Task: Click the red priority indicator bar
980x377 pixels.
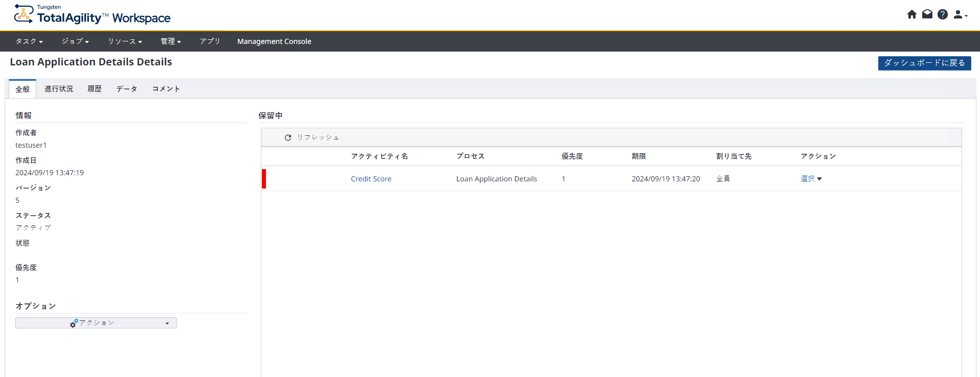Action: click(264, 179)
